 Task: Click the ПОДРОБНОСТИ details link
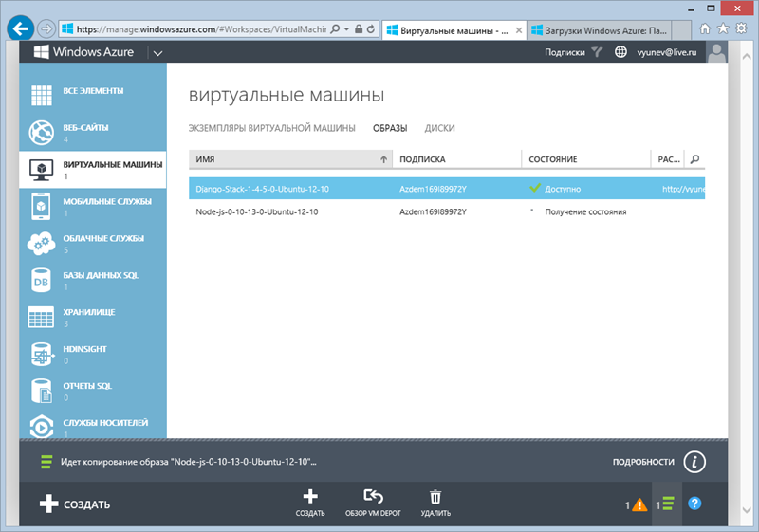(643, 462)
